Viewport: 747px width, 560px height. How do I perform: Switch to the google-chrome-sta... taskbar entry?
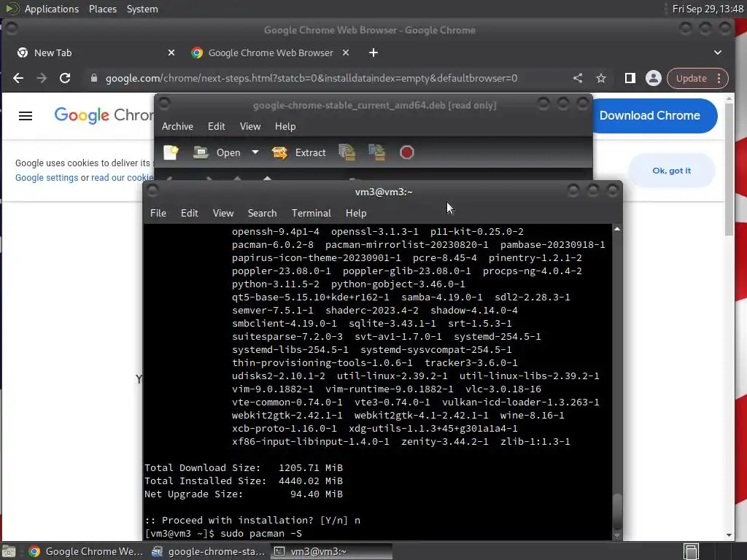pyautogui.click(x=208, y=551)
